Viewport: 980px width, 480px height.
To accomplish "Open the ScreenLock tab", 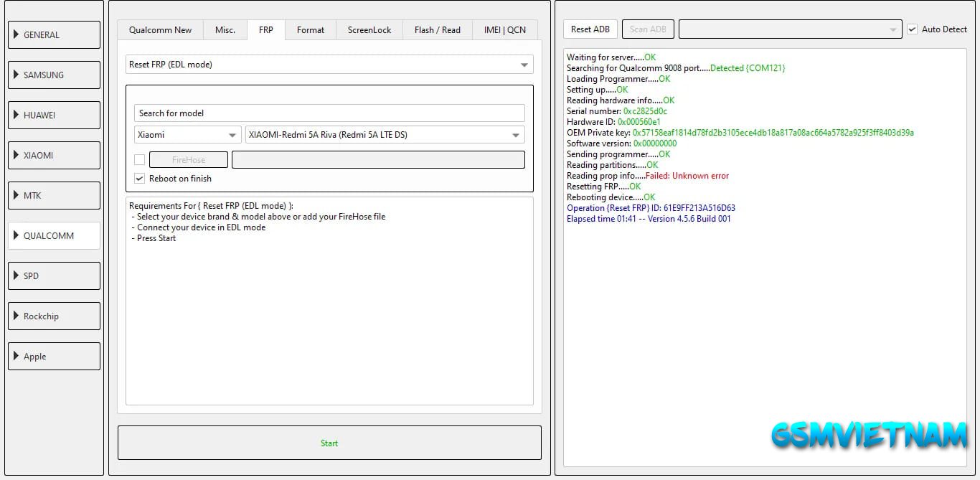I will (x=369, y=30).
